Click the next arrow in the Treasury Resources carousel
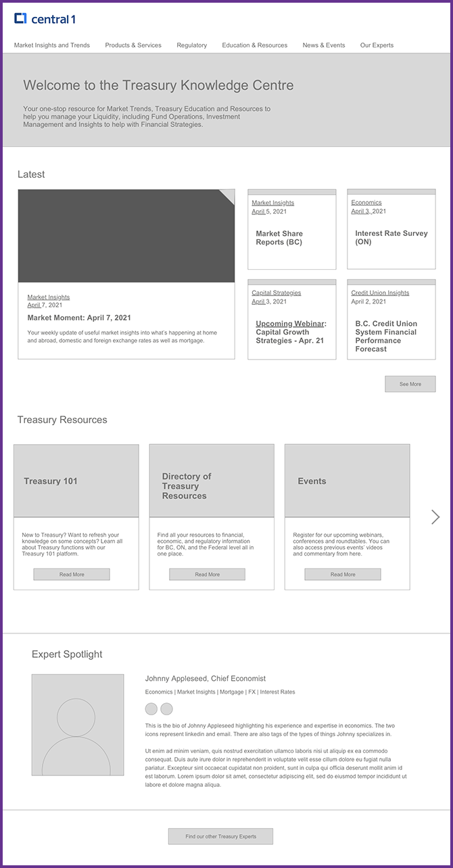 coord(435,517)
